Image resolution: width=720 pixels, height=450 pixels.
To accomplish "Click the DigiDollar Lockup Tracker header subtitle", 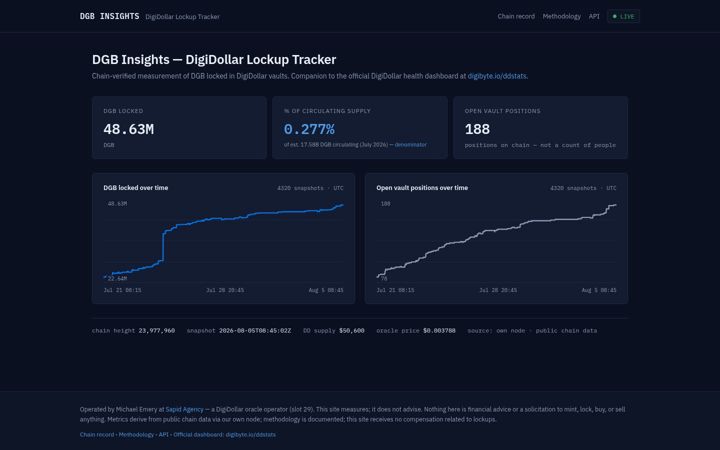I will 182,17.
